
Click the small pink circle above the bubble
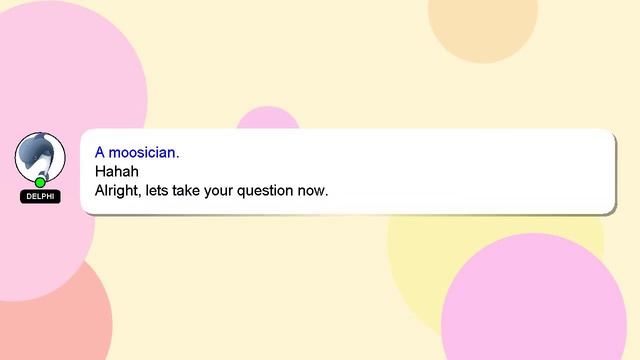268,118
